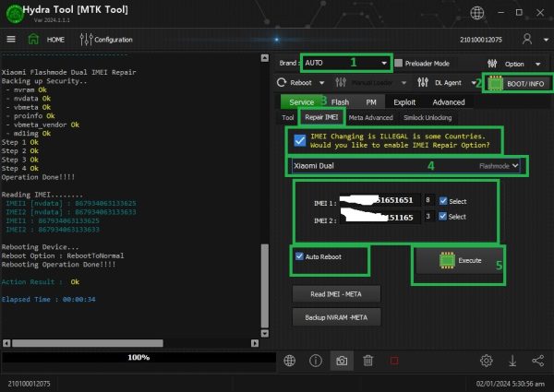The width and height of the screenshot is (554, 392).
Task: Open Configuration sliders icon
Action: [86, 39]
